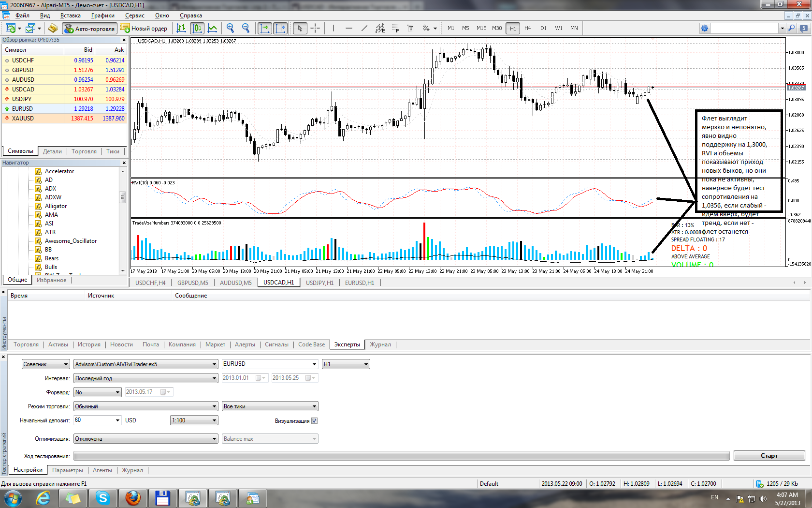
Task: Zoom out the chart
Action: (x=246, y=28)
